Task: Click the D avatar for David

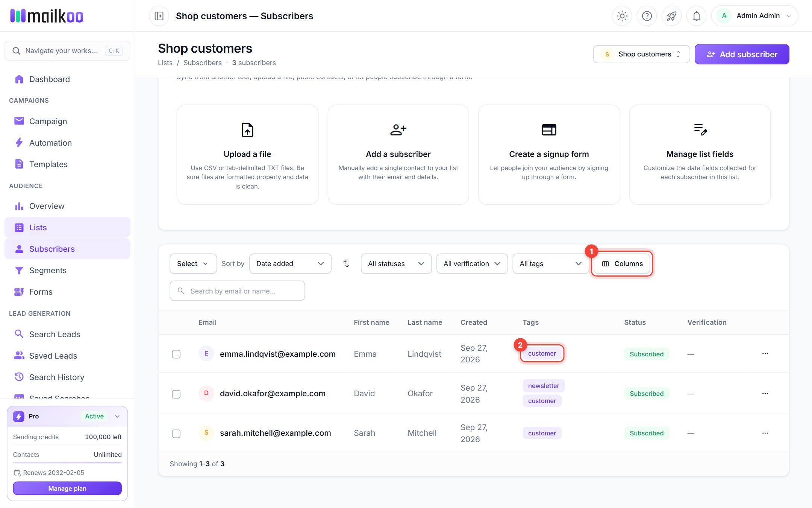Action: click(x=206, y=394)
